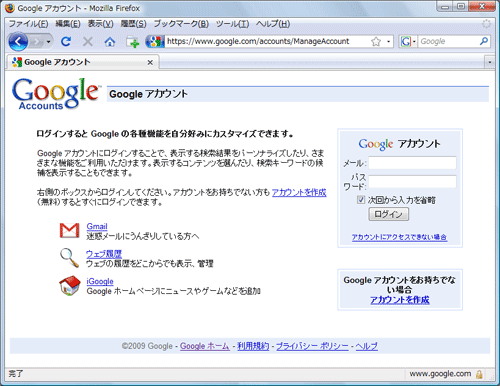500x386 pixels.
Task: Click the ログイン button
Action: 389,214
